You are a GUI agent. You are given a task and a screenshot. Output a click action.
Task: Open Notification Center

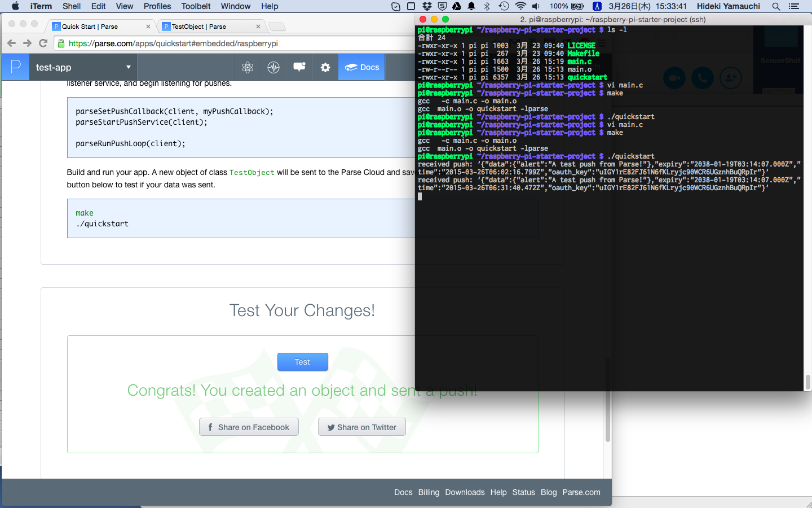794,6
